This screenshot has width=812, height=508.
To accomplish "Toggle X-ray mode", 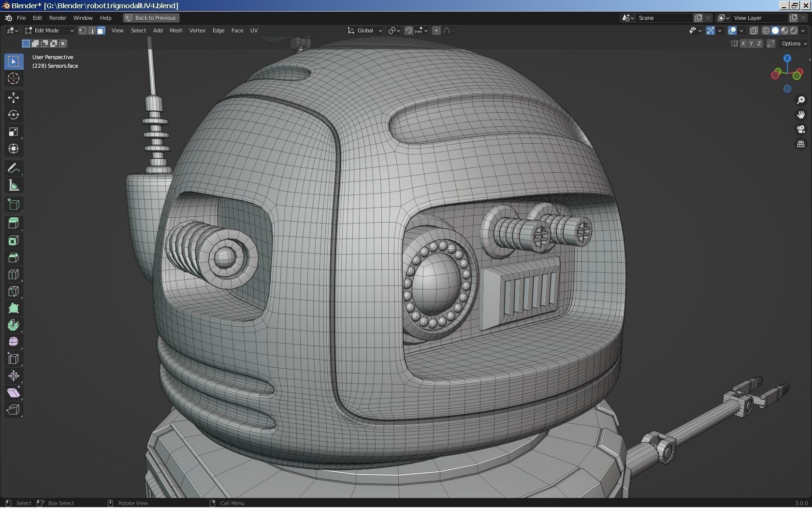I will coord(754,30).
